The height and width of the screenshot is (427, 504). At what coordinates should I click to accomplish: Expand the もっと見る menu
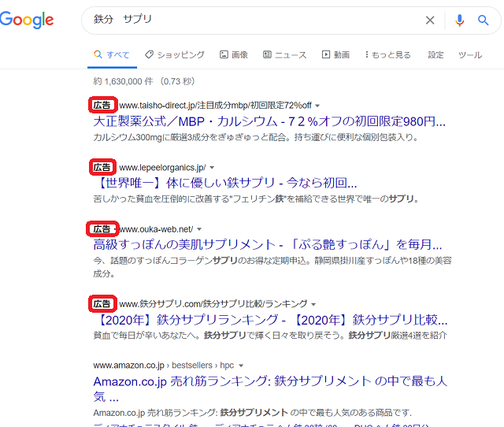tap(387, 55)
